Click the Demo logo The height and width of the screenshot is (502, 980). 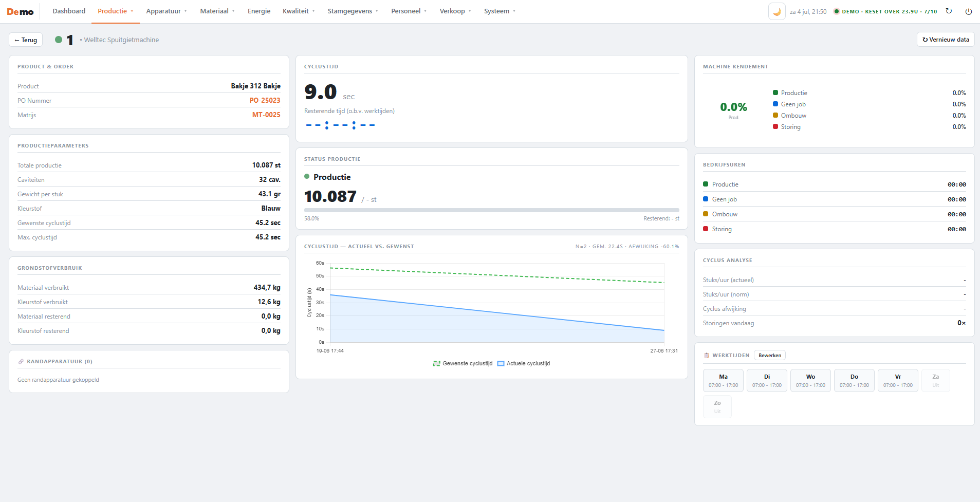pyautogui.click(x=20, y=12)
